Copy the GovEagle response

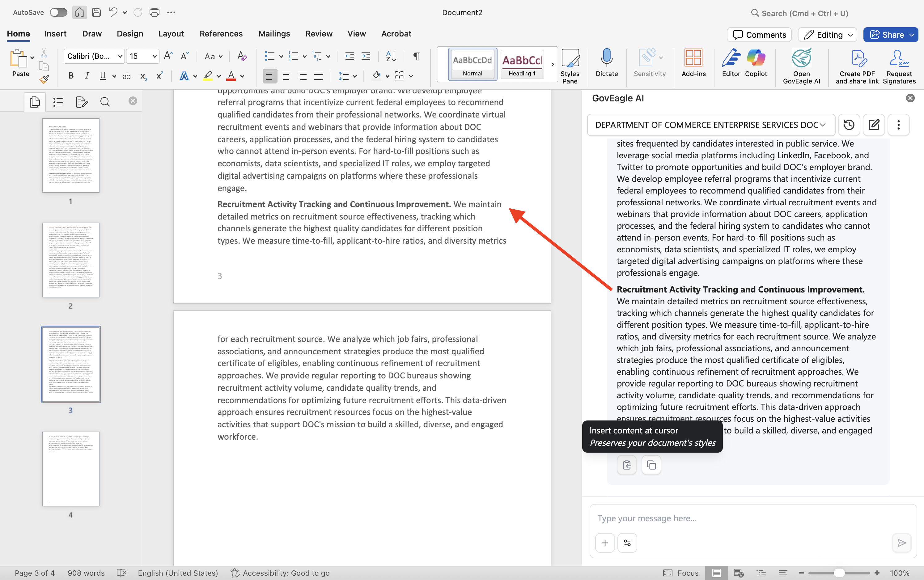coord(651,465)
